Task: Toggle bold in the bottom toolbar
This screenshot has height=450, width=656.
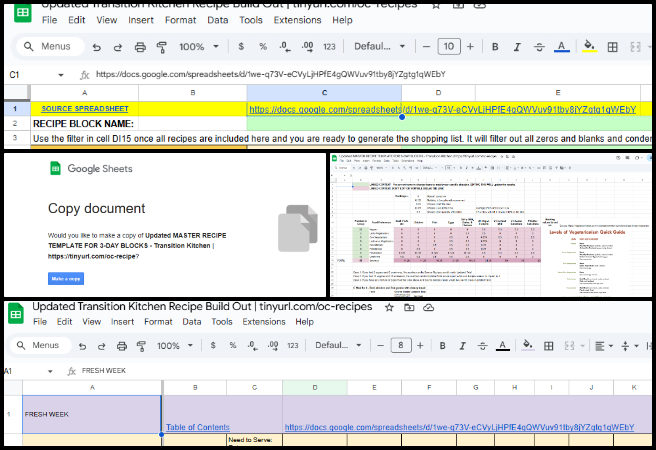Action: pos(442,346)
